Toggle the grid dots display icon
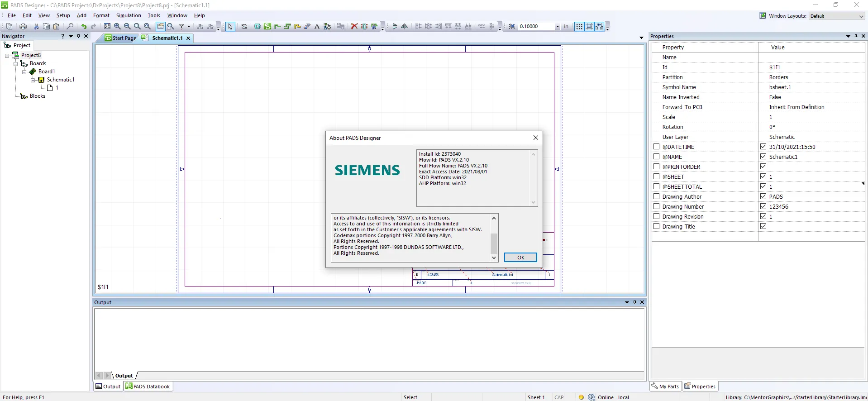Viewport: 868px width, 401px height. pos(579,26)
